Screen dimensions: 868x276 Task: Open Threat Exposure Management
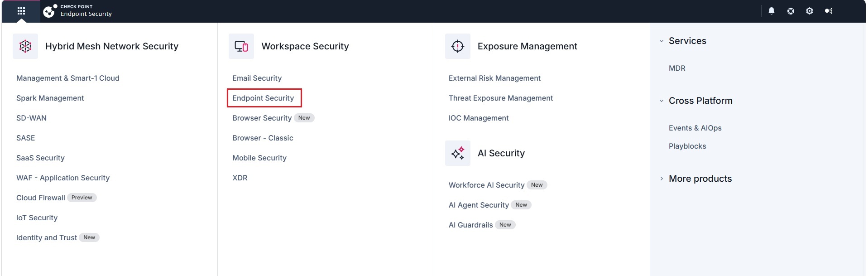point(501,98)
